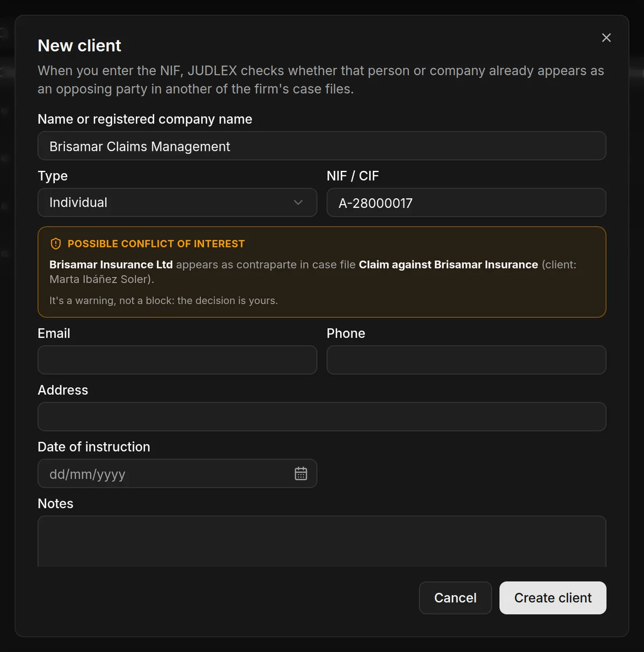This screenshot has width=644, height=652.
Task: Click the Date of instruction field
Action: (x=177, y=474)
